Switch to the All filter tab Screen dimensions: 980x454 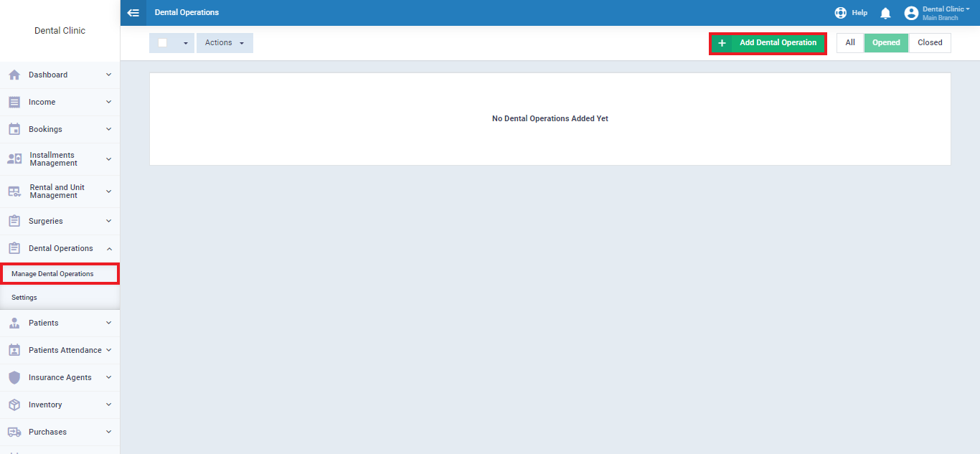tap(850, 43)
